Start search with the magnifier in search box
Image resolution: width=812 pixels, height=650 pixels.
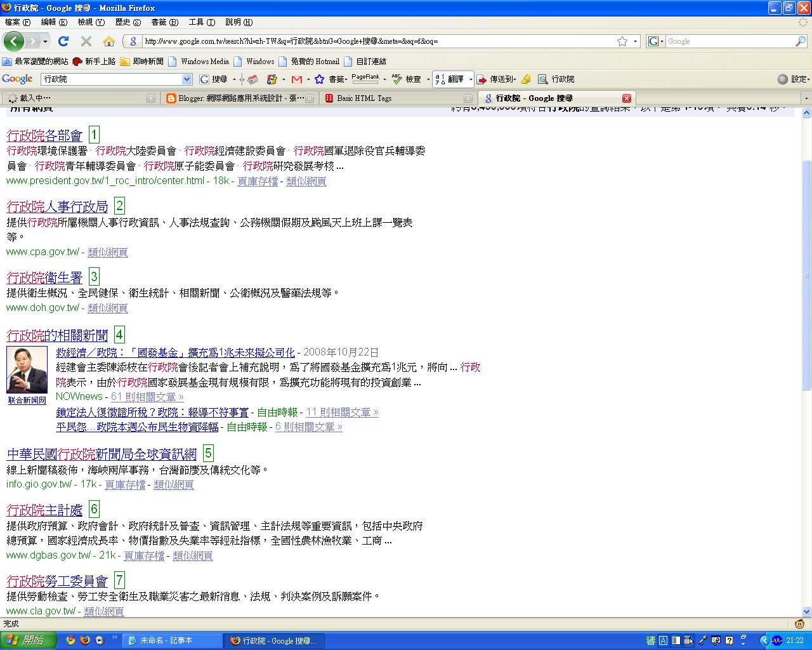(801, 41)
